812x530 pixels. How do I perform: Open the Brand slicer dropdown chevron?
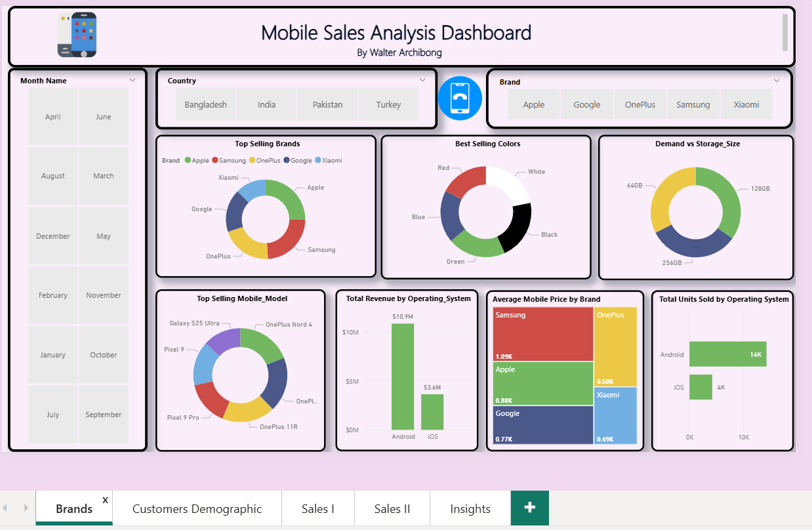(x=777, y=81)
